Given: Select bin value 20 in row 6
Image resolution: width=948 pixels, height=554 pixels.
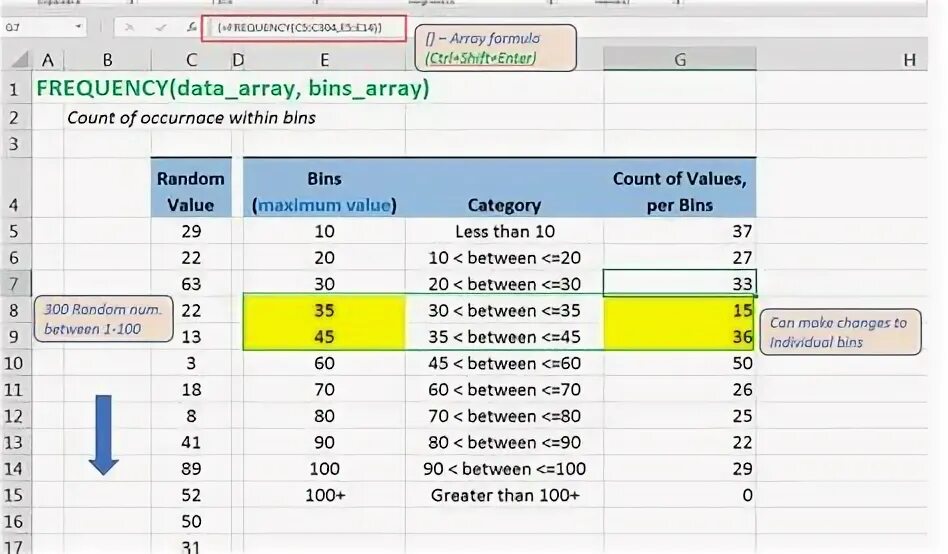Looking at the screenshot, I should 324,258.
